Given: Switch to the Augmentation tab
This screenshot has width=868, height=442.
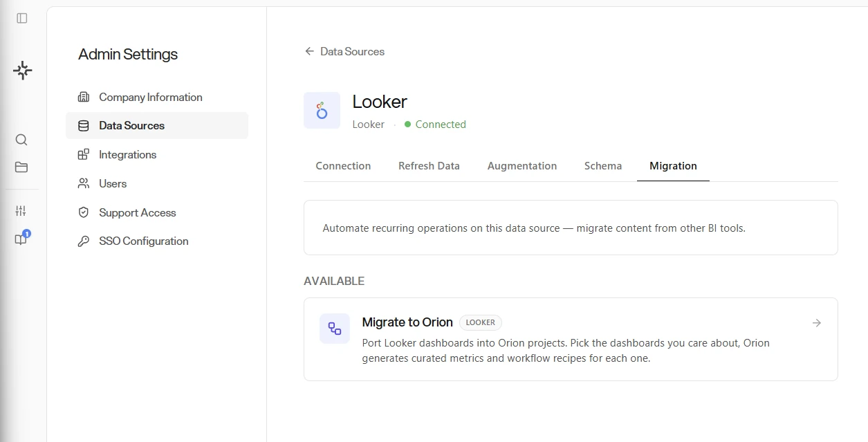Looking at the screenshot, I should [x=522, y=166].
